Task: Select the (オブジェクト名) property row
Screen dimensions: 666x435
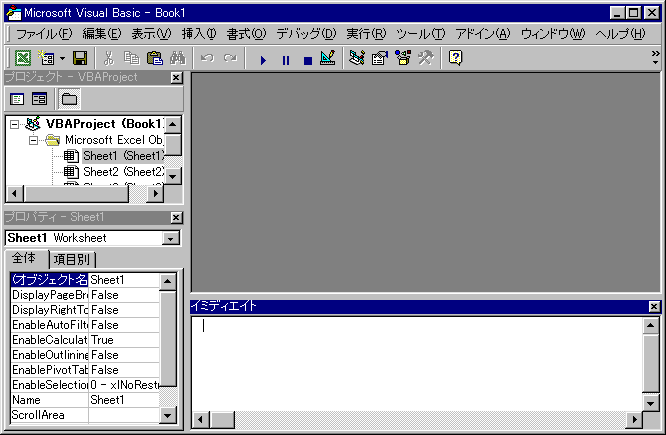Action: tap(85, 280)
